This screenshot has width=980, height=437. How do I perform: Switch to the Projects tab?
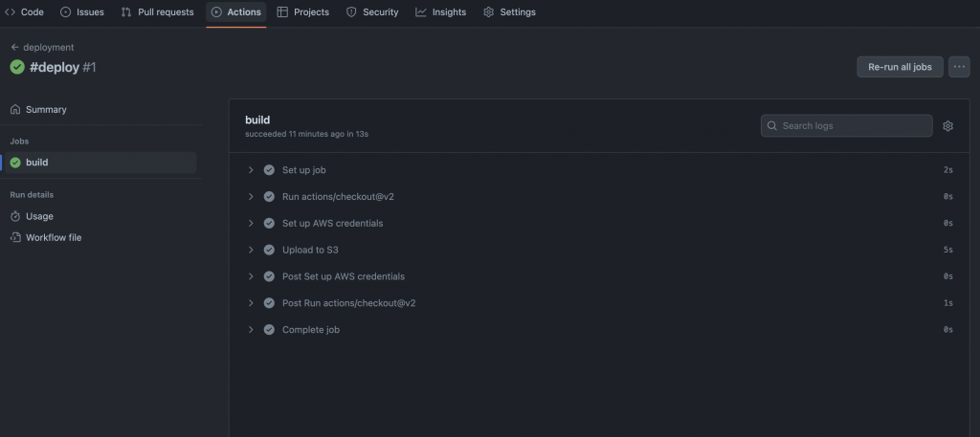303,11
